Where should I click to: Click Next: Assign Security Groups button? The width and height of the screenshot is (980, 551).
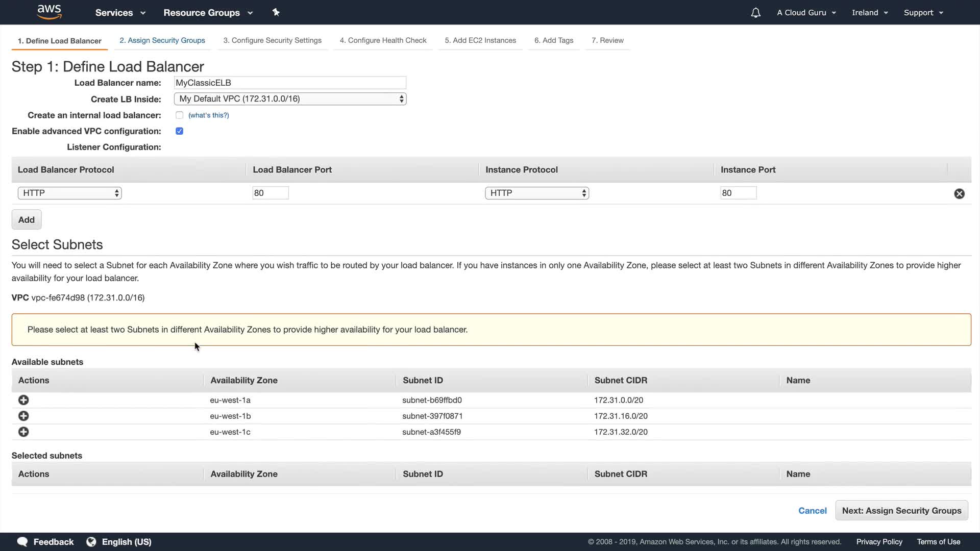pos(901,511)
